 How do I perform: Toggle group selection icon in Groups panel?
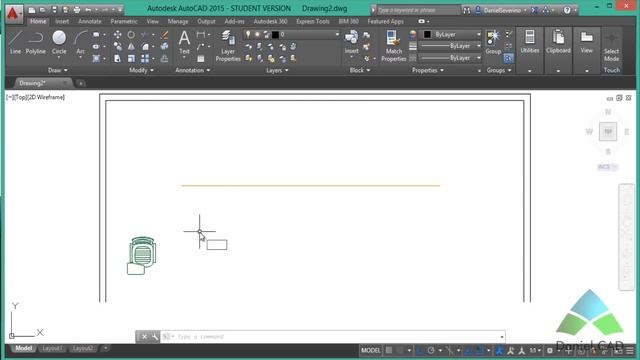tap(508, 58)
